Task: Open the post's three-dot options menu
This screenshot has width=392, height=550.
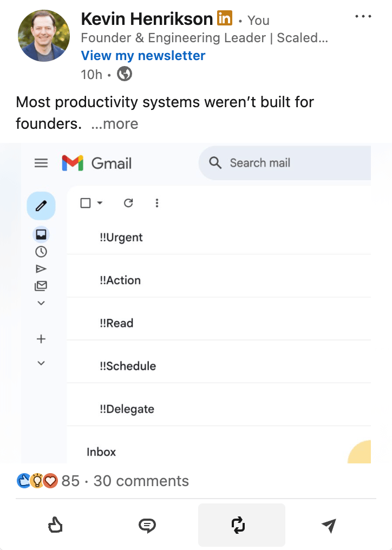Action: pos(363,17)
